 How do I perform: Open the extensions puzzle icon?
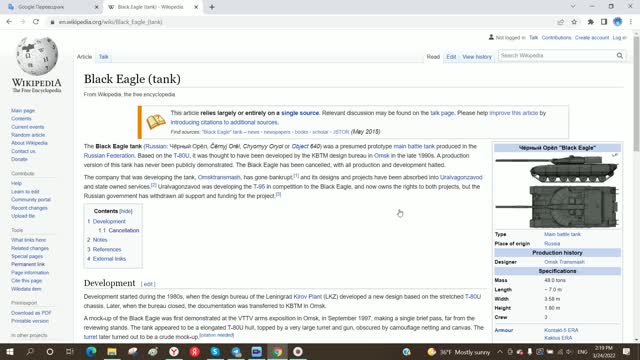pyautogui.click(x=590, y=22)
